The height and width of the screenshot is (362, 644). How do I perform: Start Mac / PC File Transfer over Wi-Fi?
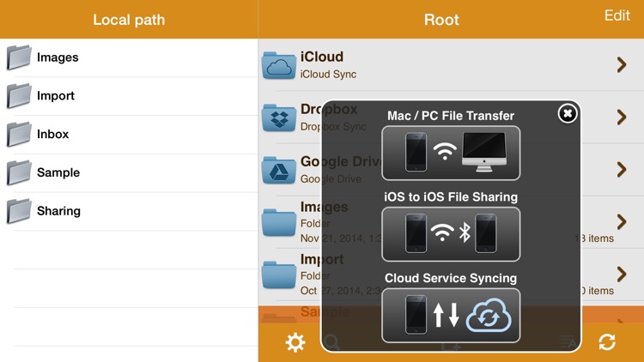451,153
